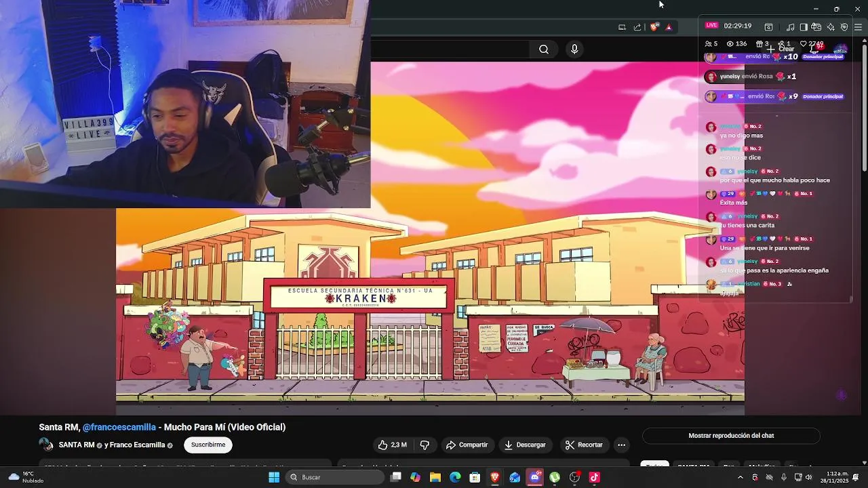This screenshot has height=488, width=868.
Task: Click 'yuneisy envió Rosa x1' gift notice
Action: pos(751,77)
